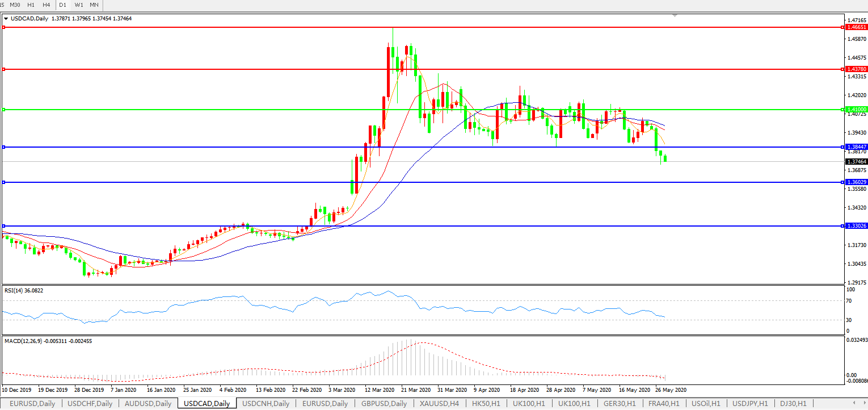Pick the blue 1.36029 line handle

click(4, 182)
